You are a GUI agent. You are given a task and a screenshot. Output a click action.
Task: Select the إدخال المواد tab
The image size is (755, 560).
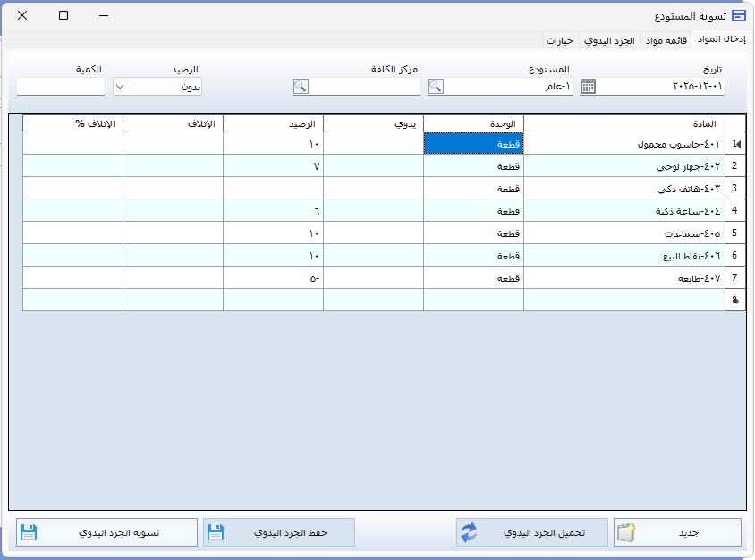[x=721, y=40]
